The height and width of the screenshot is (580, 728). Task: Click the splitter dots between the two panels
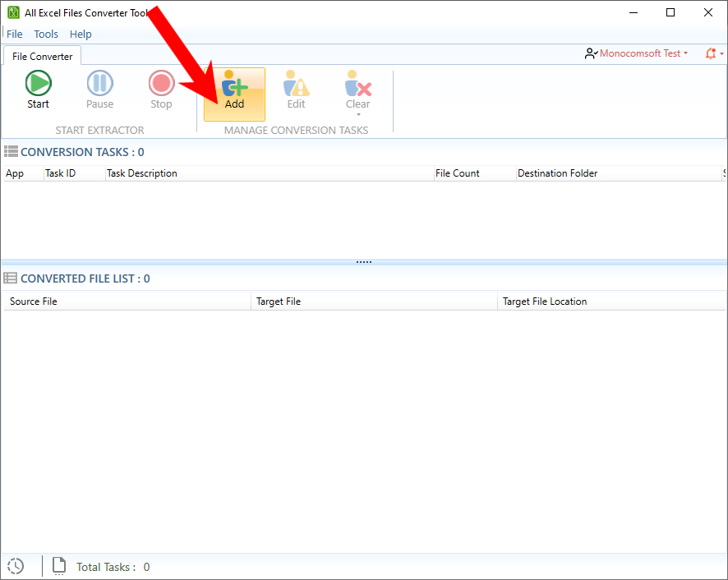click(364, 260)
